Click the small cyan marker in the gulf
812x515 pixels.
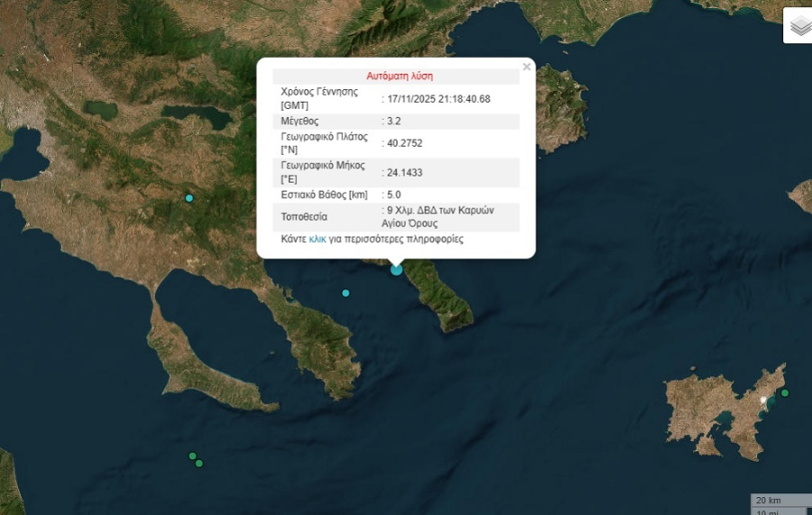click(346, 293)
